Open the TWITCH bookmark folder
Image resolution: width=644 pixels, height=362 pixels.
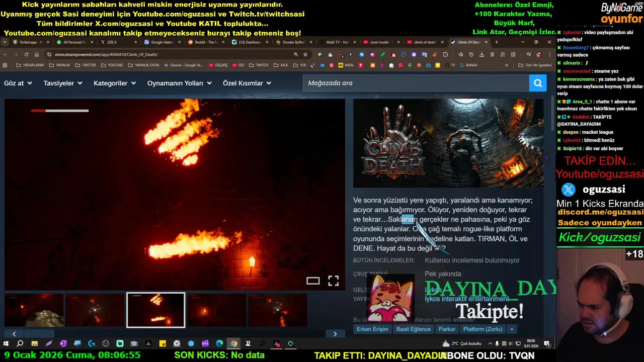[259, 65]
